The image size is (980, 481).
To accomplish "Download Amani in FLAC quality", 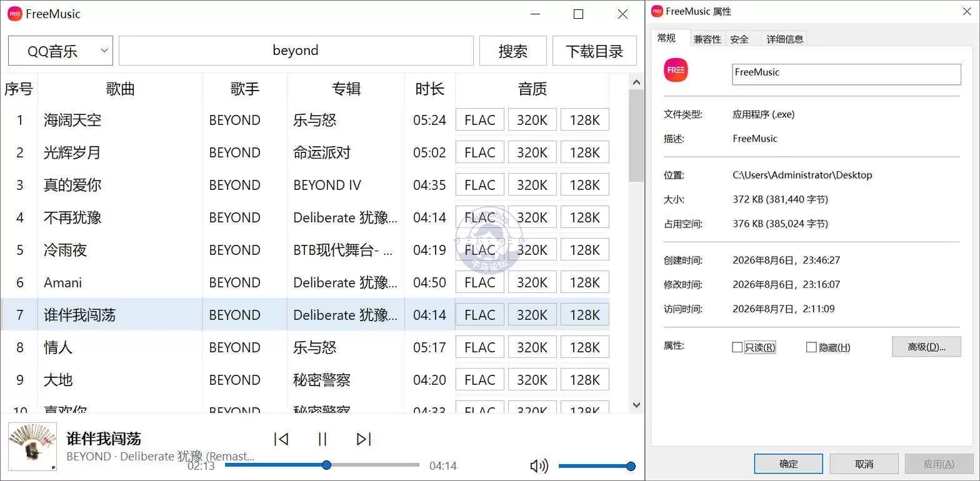I will tap(480, 282).
